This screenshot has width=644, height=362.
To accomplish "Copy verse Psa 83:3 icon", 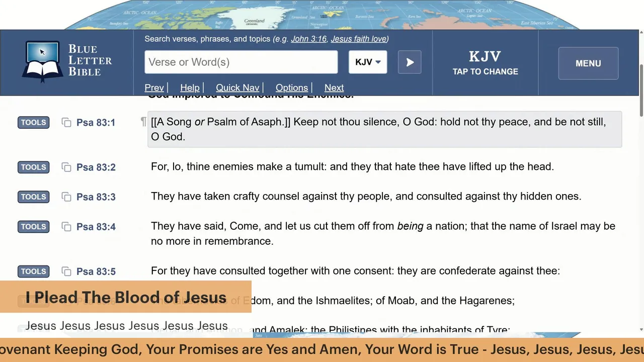I will [x=66, y=197].
